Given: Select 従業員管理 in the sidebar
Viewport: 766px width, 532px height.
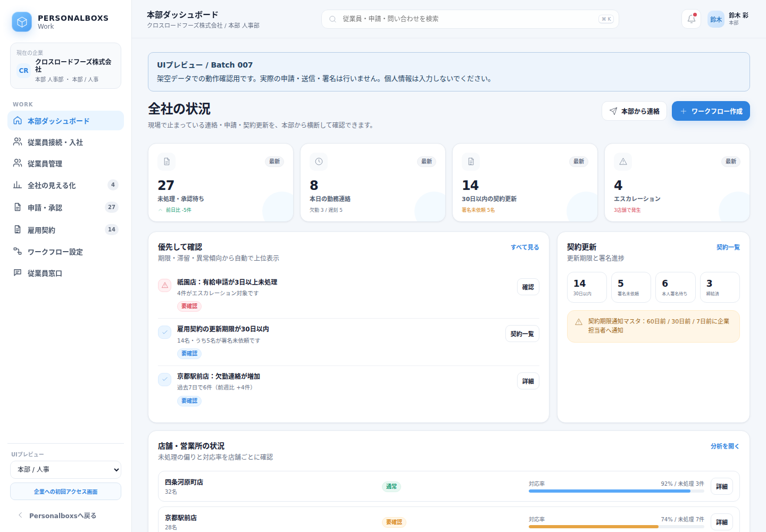Looking at the screenshot, I should [x=65, y=163].
